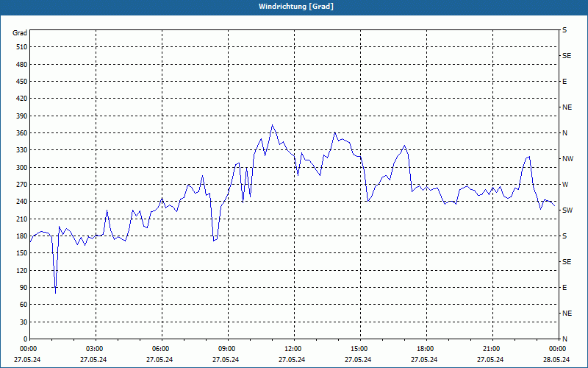Click the 'NE' compass label near 45 level
This screenshot has width=588, height=368.
coord(567,314)
